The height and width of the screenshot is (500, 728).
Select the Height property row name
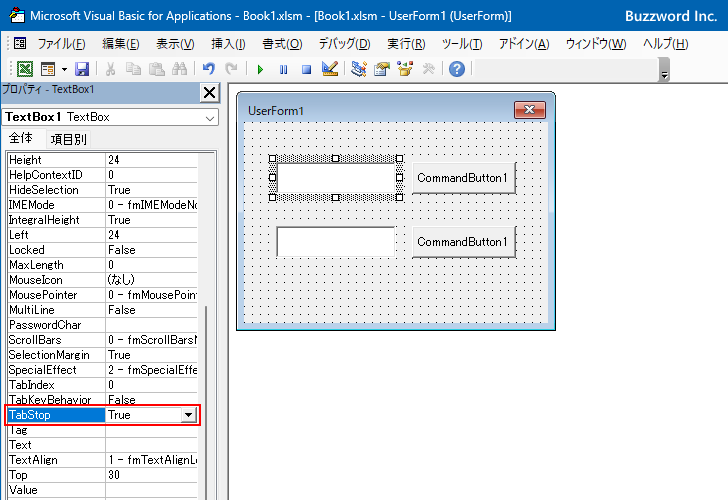[56, 160]
